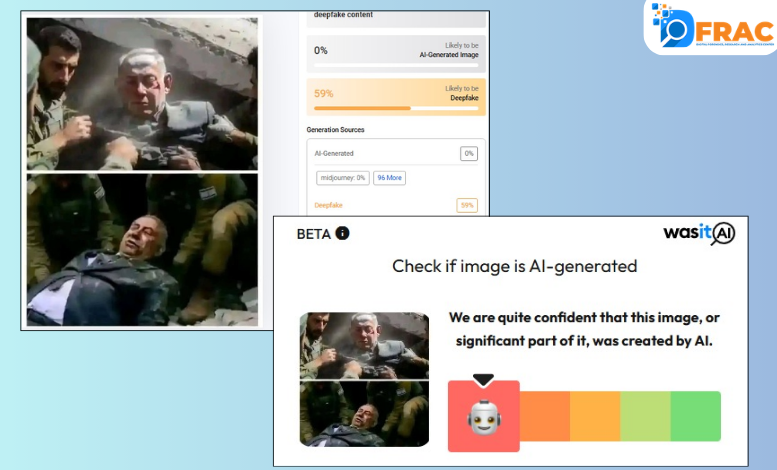Select the midjourney: 0% tag

coord(343,177)
